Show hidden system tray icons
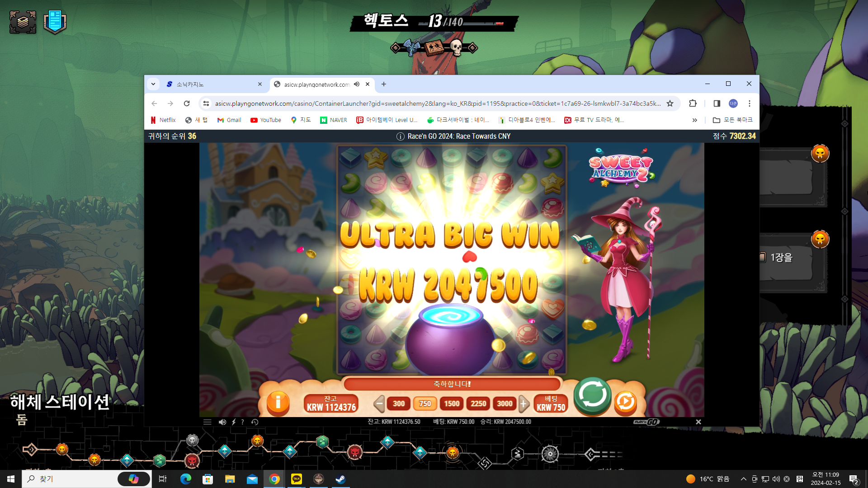868x488 pixels. tap(743, 479)
